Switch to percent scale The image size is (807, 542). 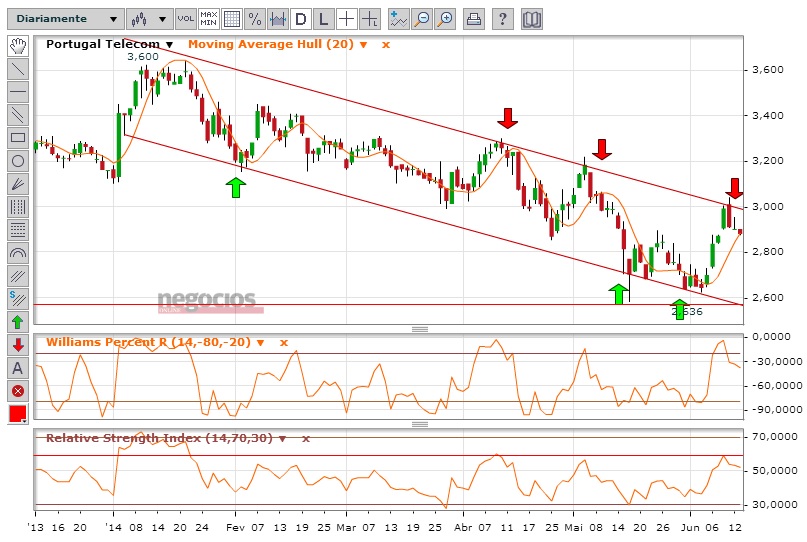(255, 19)
